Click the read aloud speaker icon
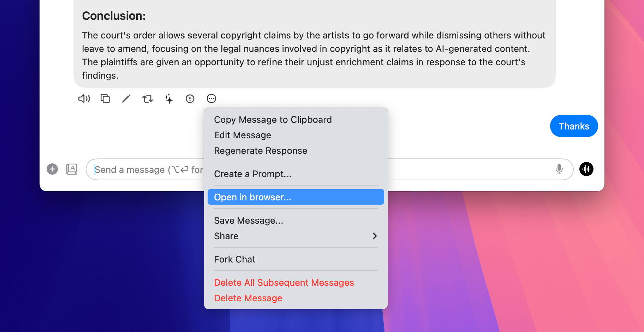This screenshot has width=644, height=332. (x=84, y=99)
